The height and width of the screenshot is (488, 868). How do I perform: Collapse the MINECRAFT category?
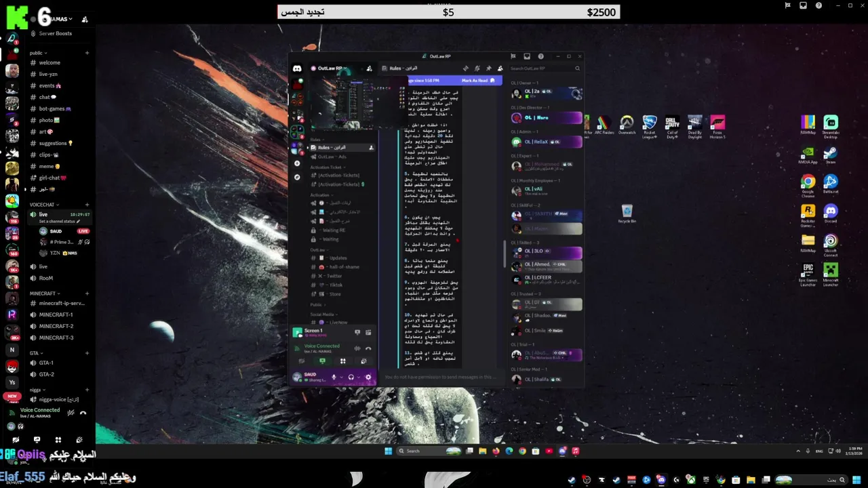point(45,293)
